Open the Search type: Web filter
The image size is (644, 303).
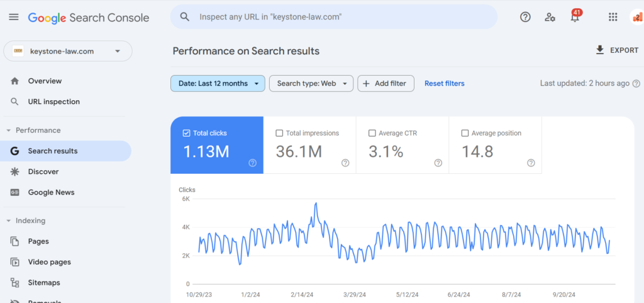pos(311,83)
